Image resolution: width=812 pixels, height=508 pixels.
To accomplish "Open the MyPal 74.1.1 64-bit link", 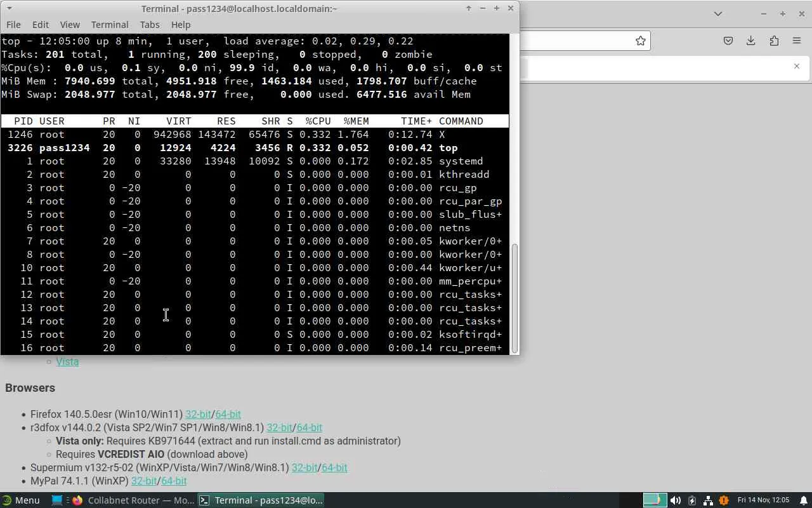I will click(174, 481).
